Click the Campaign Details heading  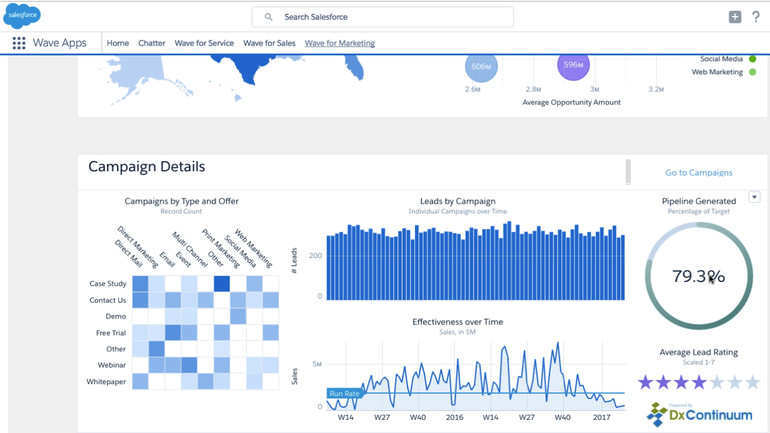[x=147, y=167]
